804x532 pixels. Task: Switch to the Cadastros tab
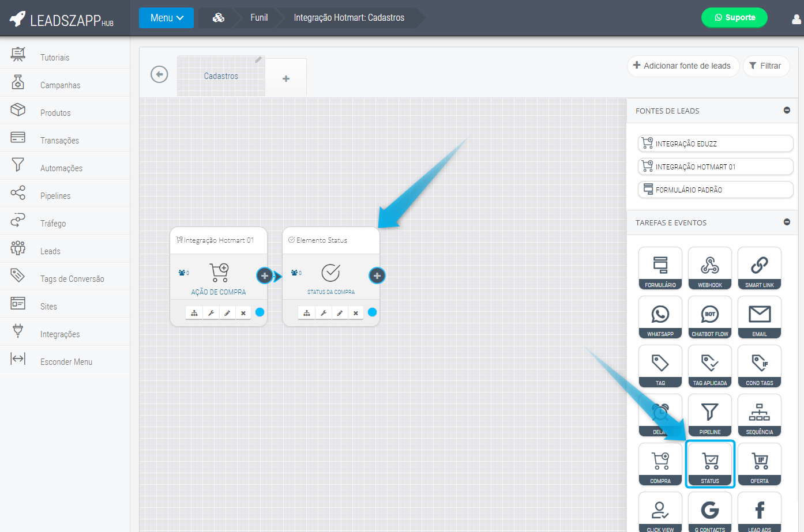tap(221, 76)
